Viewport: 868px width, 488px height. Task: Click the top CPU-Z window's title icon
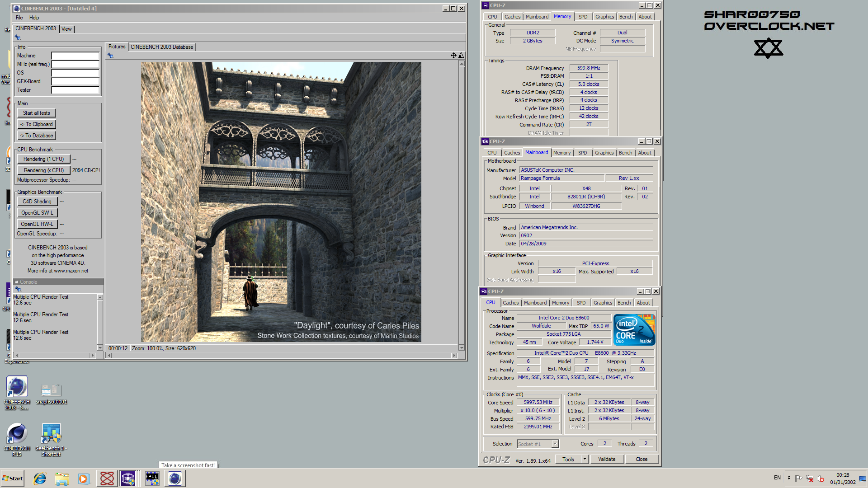click(x=486, y=5)
